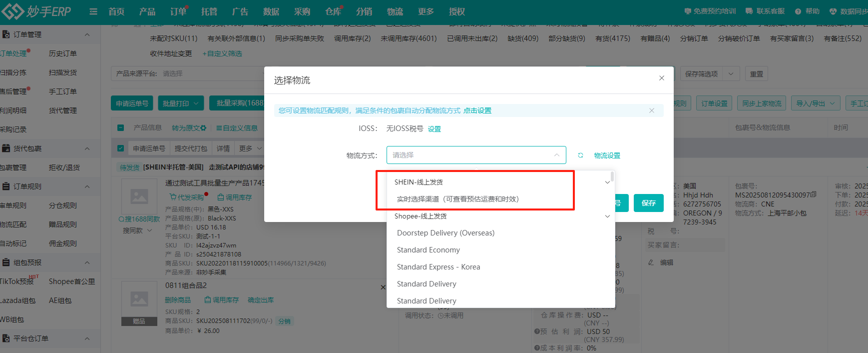The width and height of the screenshot is (868, 353).
Task: Click the green 申请运单号 toolbar button
Action: tap(132, 103)
